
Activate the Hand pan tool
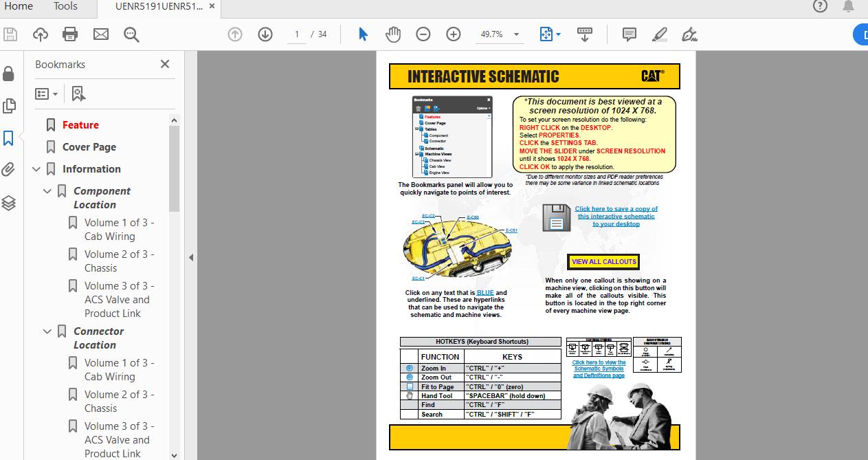coord(392,34)
